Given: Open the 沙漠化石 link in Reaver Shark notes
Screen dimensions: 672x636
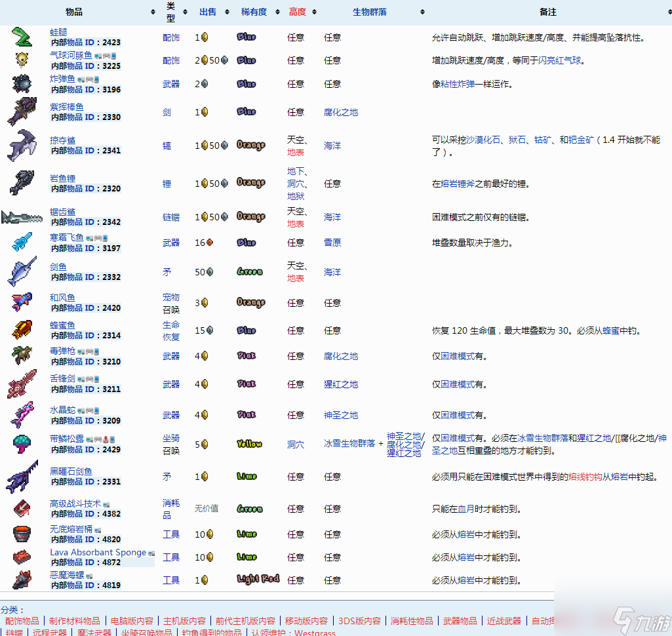Looking at the screenshot, I should click(483, 140).
